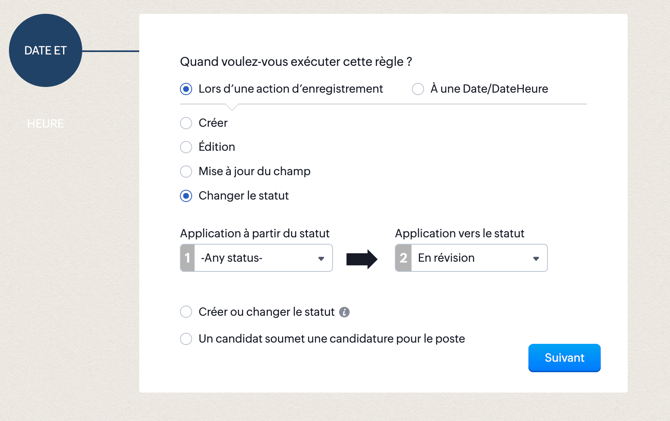Click the info icon beside Créer ou changer le statut
Screen dimensions: 670x421
tap(344, 312)
